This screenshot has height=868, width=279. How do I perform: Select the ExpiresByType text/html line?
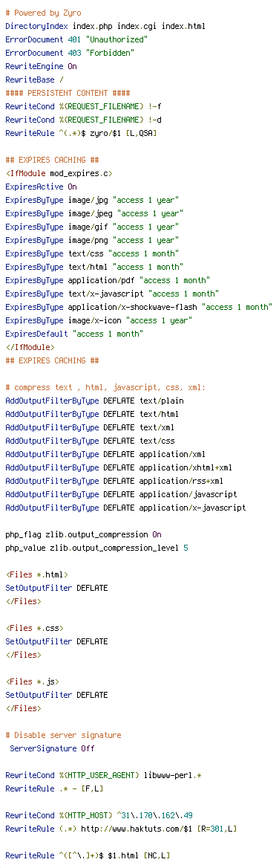(94, 267)
